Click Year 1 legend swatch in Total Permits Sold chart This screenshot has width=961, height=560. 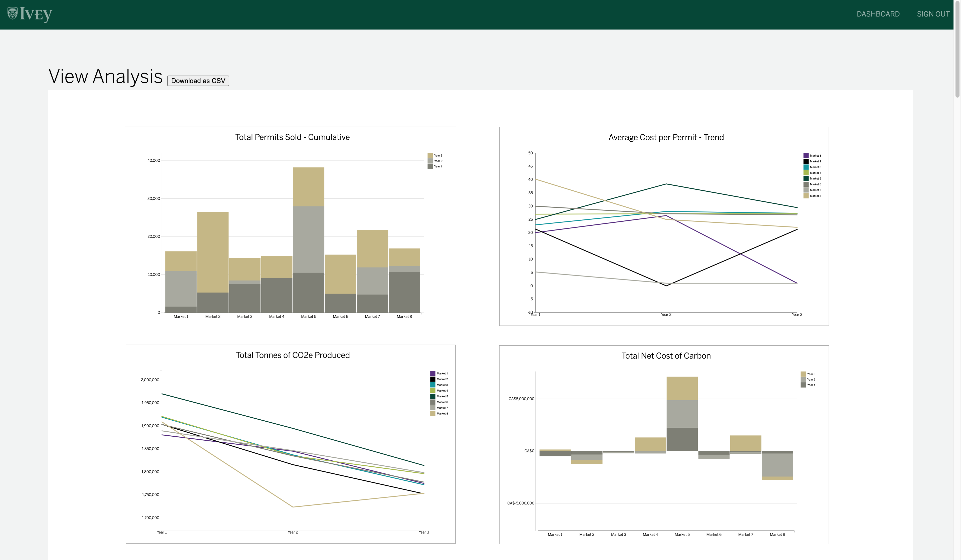click(x=430, y=167)
